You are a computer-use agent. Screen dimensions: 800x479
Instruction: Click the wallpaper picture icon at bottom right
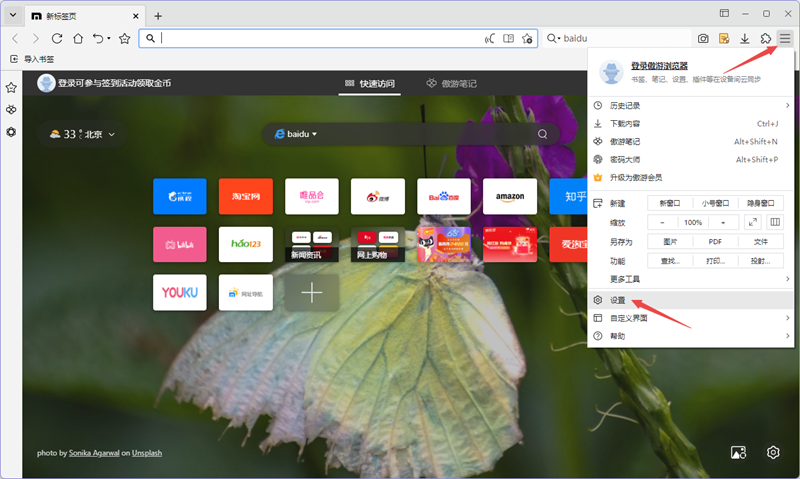tap(738, 452)
